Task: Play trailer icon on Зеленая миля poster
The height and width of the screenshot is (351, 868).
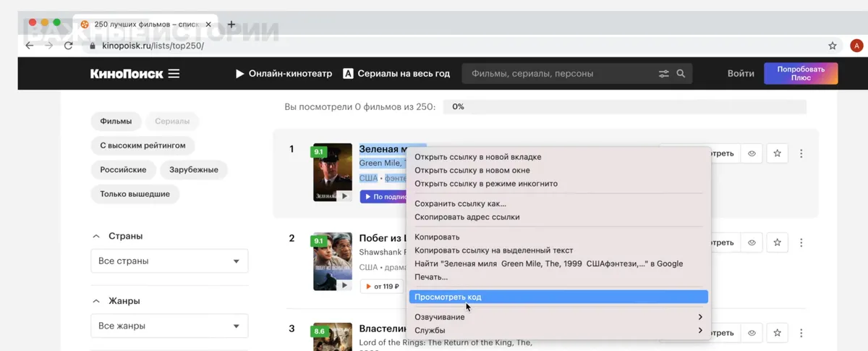Action: point(345,195)
